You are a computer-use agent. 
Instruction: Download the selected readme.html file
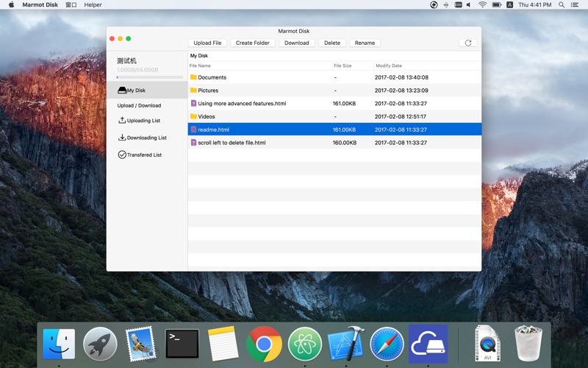[297, 43]
